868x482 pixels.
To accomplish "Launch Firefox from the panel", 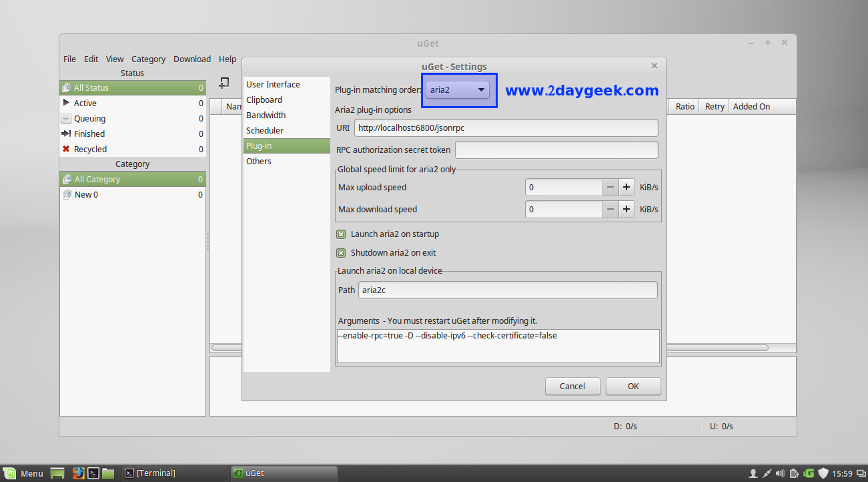I will click(78, 473).
